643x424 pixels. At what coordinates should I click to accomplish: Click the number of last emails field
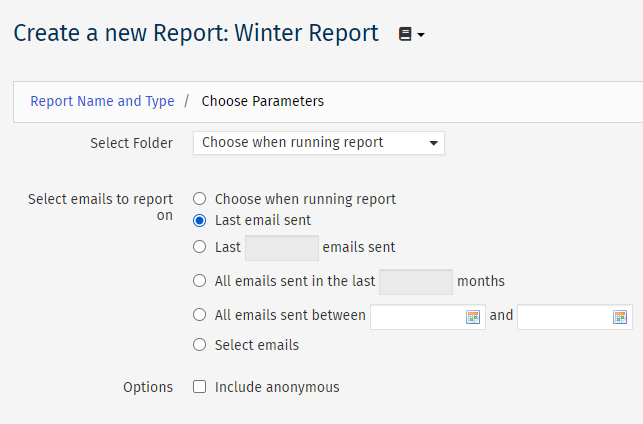tap(282, 248)
